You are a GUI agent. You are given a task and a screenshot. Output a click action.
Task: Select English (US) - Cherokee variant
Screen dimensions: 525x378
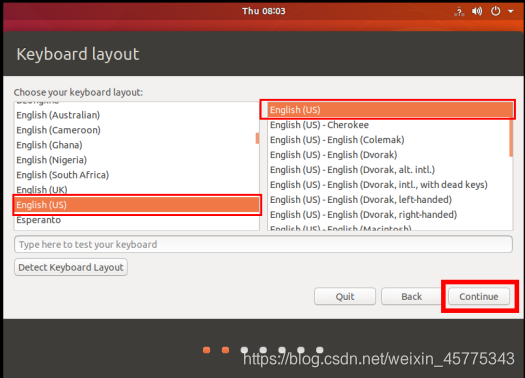(x=390, y=125)
